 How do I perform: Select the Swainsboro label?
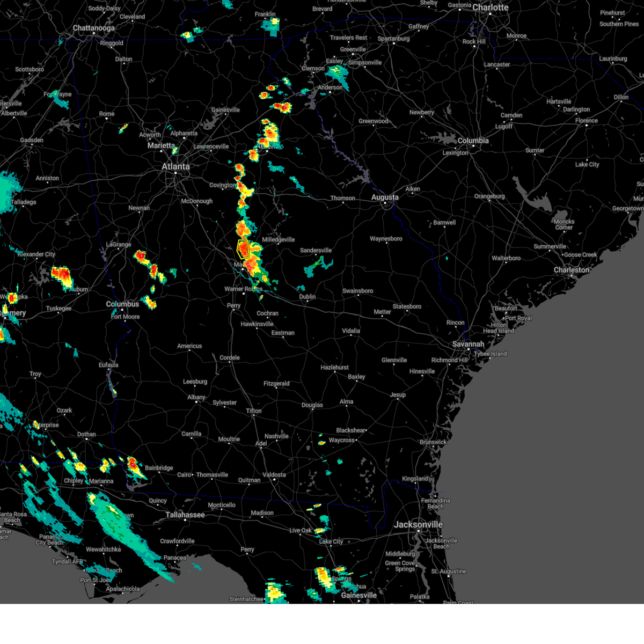358,291
